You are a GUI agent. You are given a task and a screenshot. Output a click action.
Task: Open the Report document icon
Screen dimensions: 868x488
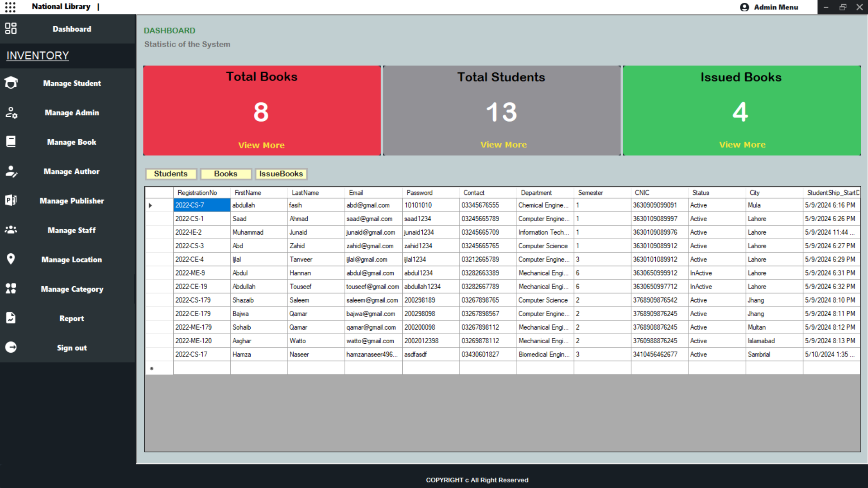pos(11,318)
